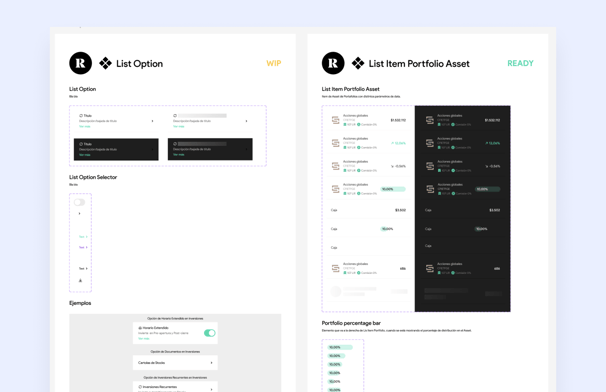The width and height of the screenshot is (606, 392).
Task: Turn off the Horario Extendido toggle
Action: click(x=209, y=333)
